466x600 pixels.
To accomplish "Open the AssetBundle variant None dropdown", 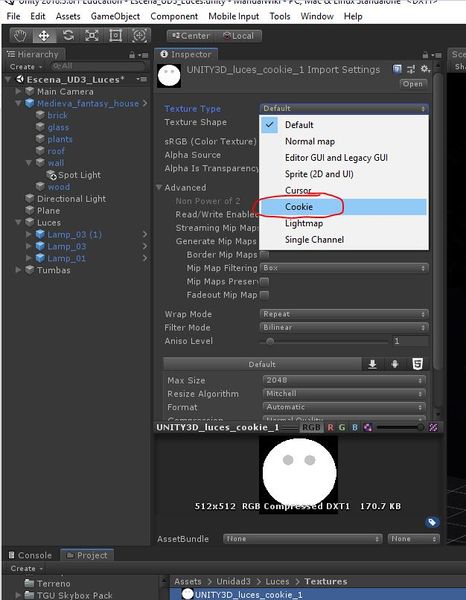I will [x=413, y=539].
